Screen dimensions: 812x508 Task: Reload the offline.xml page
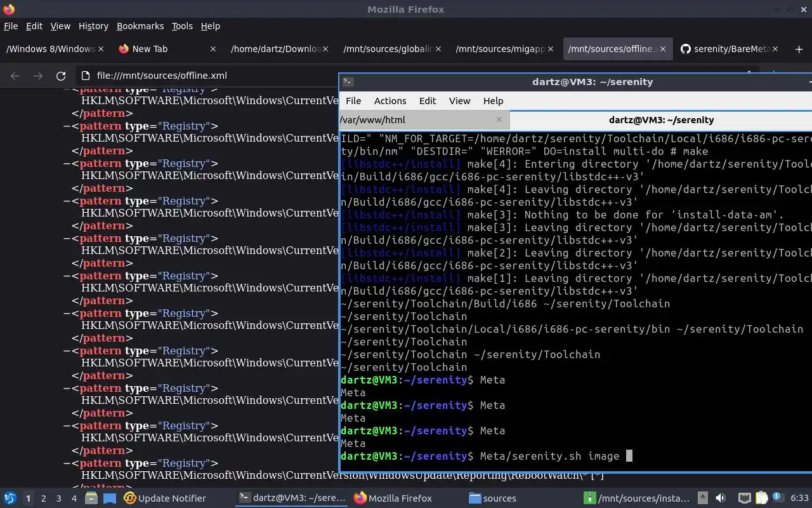click(61, 76)
